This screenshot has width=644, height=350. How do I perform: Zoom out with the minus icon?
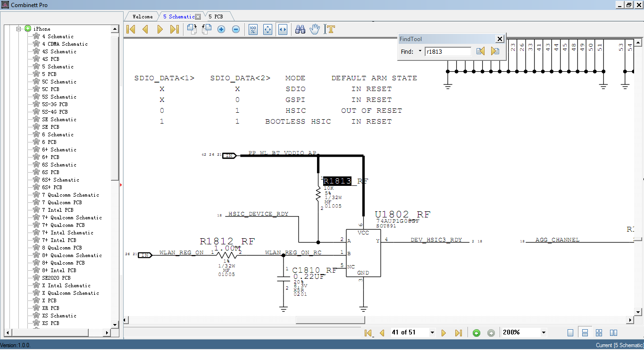pos(236,29)
